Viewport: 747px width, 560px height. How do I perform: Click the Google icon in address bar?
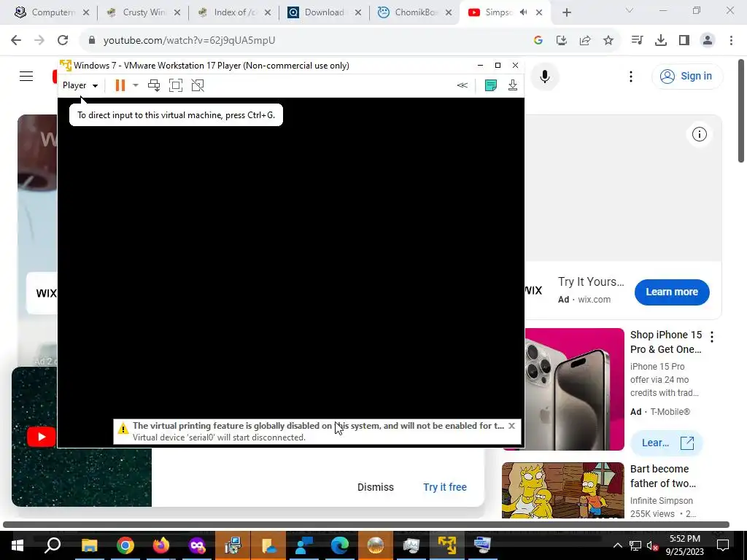click(x=538, y=41)
